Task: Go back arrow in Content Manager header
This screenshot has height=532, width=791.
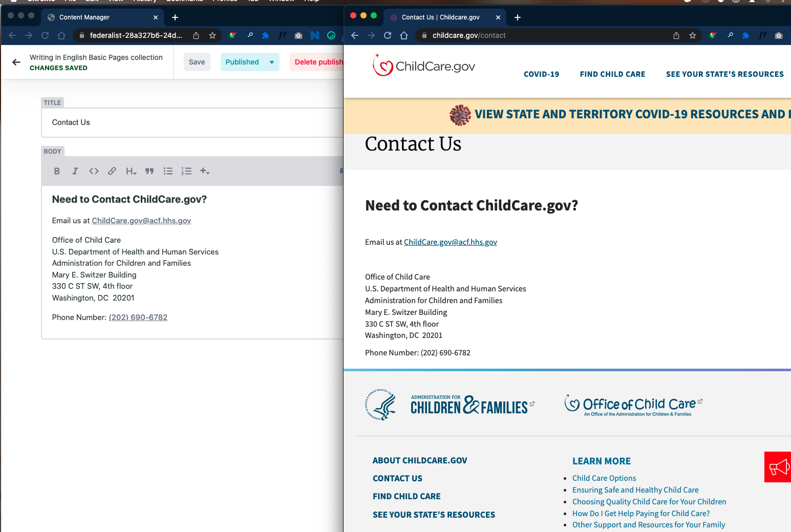Action: (x=16, y=62)
